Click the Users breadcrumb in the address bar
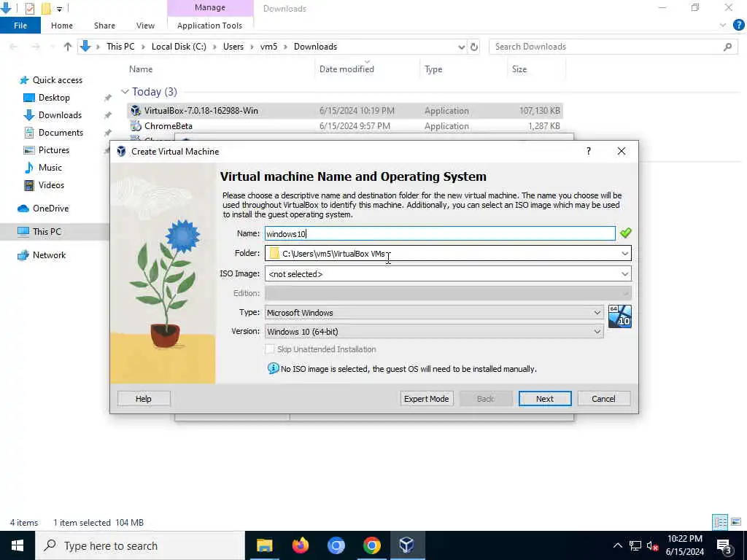The height and width of the screenshot is (560, 747). (x=233, y=47)
